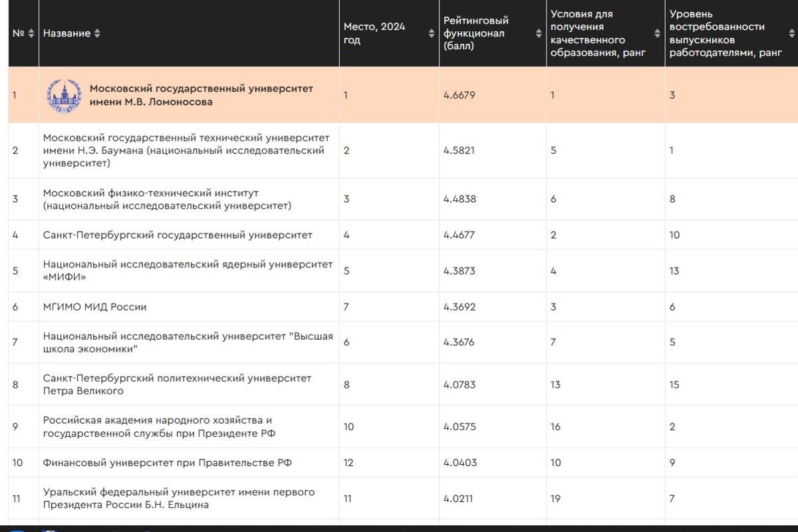Select score value 4.0783
The width and height of the screenshot is (798, 532).
coord(460,384)
